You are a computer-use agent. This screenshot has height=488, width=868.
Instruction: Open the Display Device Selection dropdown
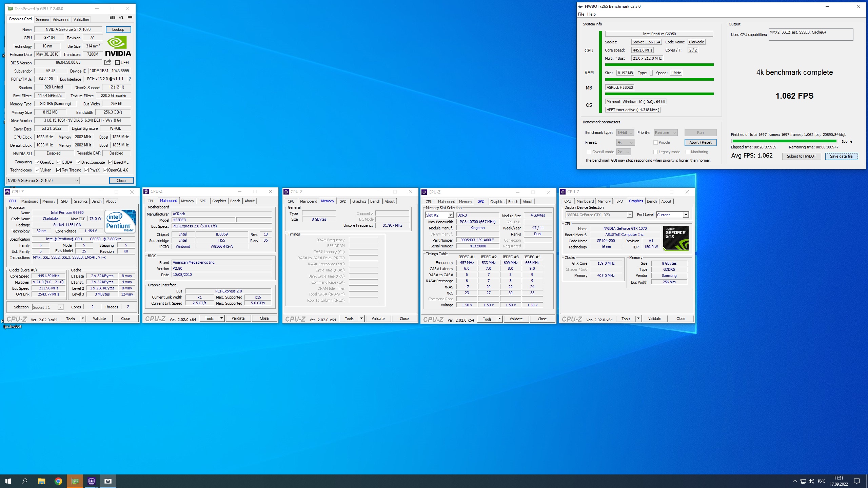pyautogui.click(x=599, y=215)
